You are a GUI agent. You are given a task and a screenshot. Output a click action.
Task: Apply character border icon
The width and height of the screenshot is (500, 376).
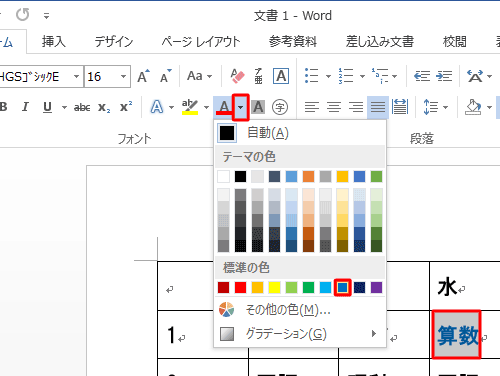281,76
